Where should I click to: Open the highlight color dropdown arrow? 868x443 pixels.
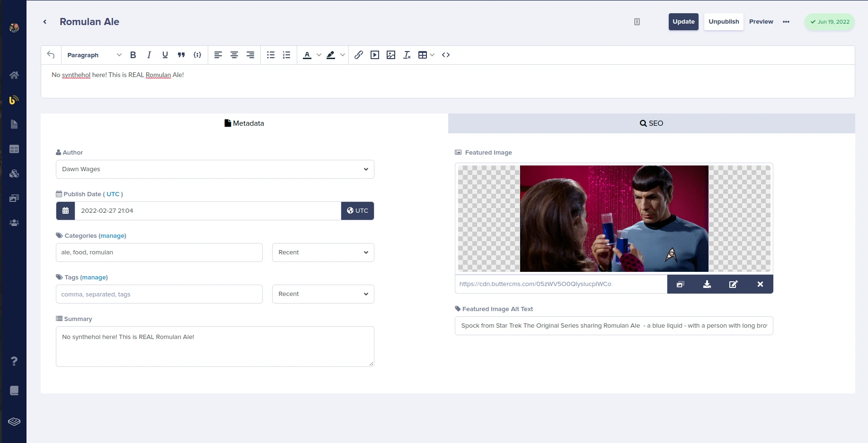click(x=343, y=55)
